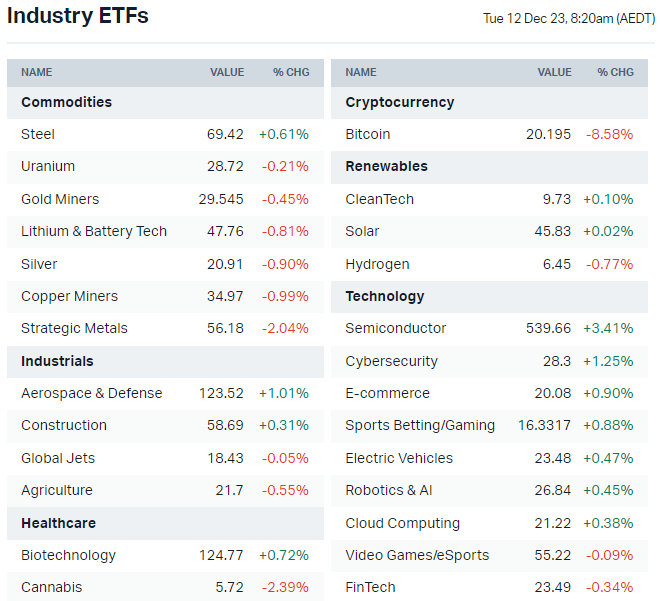661x601 pixels.
Task: Click Bitcoin's -8.58% change value
Action: 609,134
